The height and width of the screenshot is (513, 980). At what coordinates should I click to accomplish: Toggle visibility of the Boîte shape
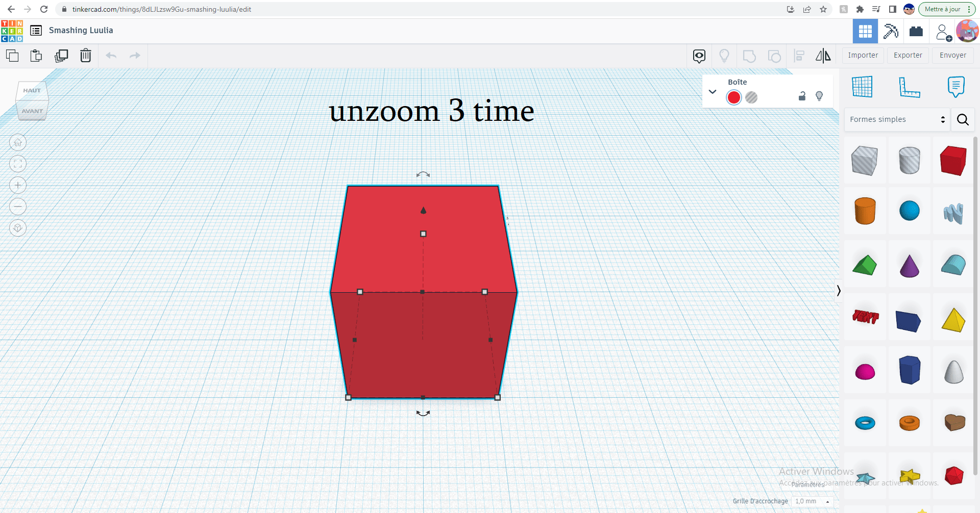(819, 96)
